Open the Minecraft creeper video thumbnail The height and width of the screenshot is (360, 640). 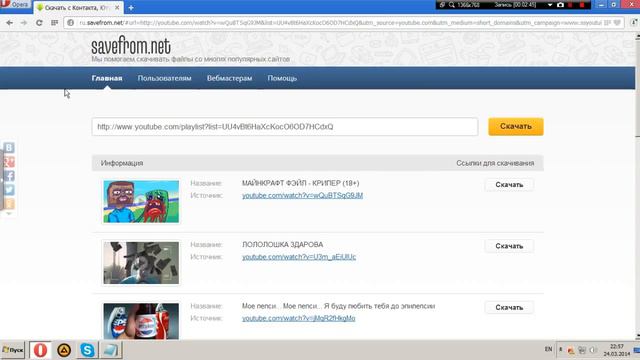click(x=141, y=202)
